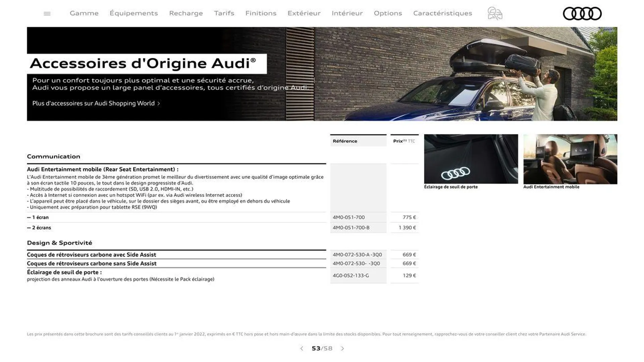Click the 'Accès à Internet si connexion' bullet line
644x362 pixels.
click(135, 195)
